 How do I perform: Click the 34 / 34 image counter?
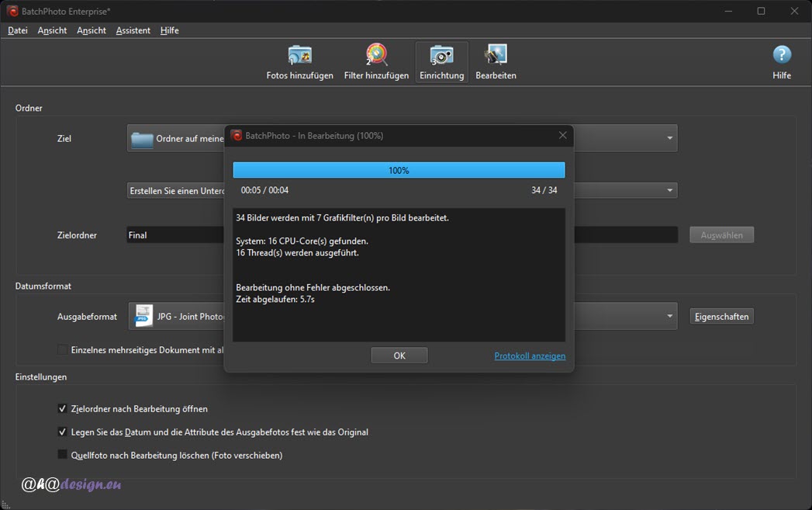click(544, 190)
